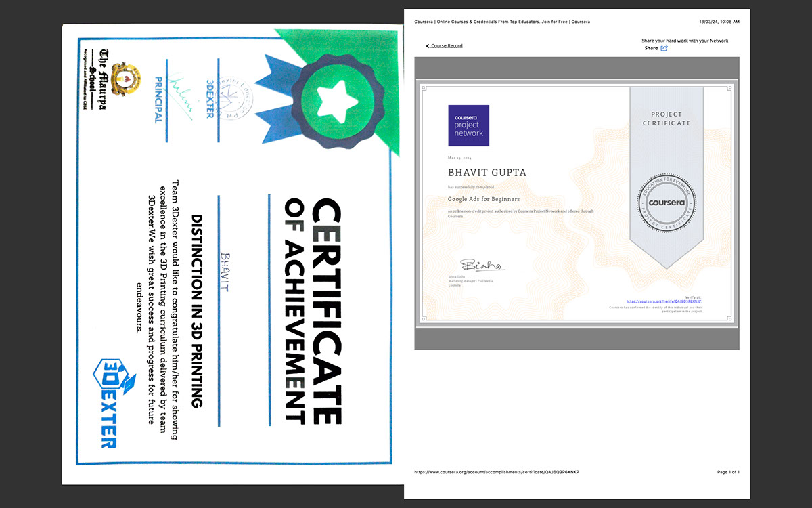This screenshot has width=812, height=508.
Task: Click the date Mar 13, 2024
Action: (x=458, y=158)
